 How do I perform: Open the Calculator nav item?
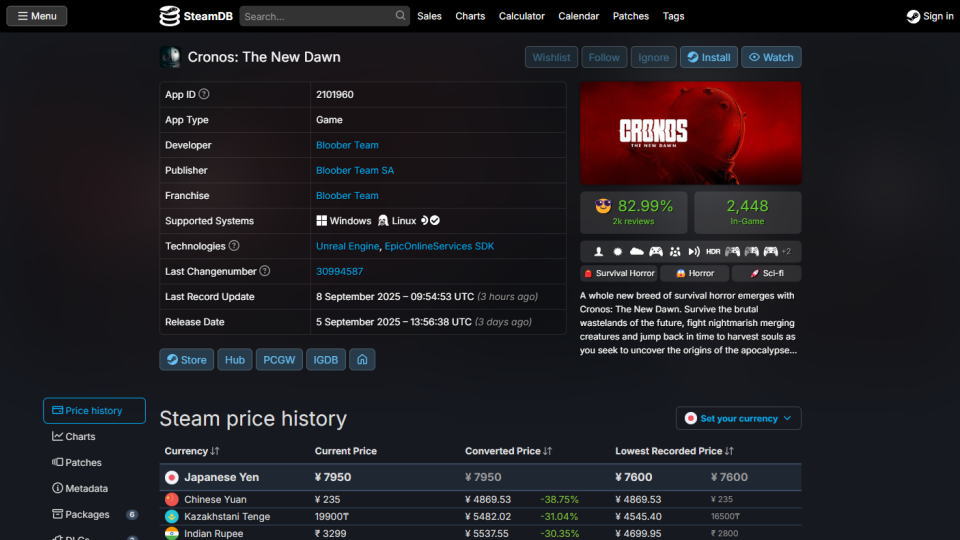coord(522,16)
